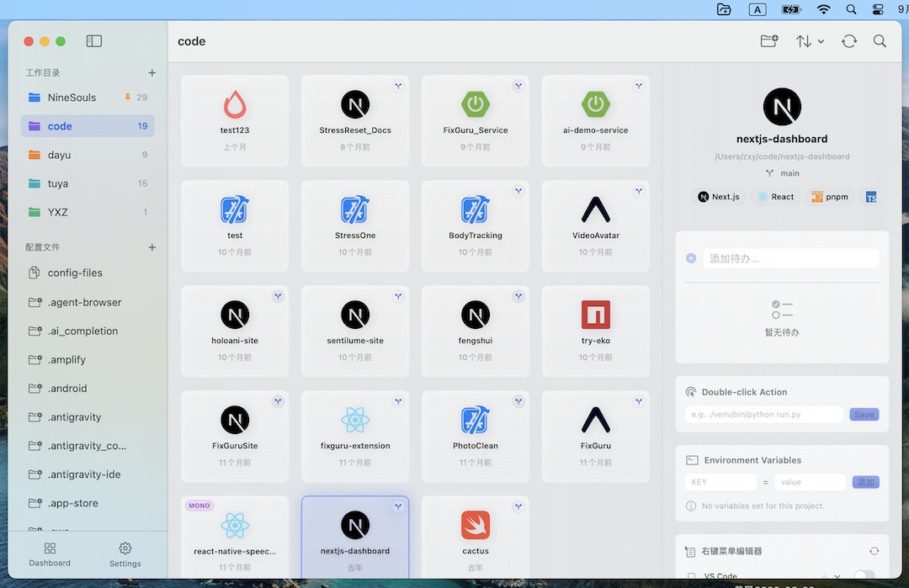Refresh the 右键菜单编辑器 list
The height and width of the screenshot is (588, 909).
pyautogui.click(x=874, y=551)
